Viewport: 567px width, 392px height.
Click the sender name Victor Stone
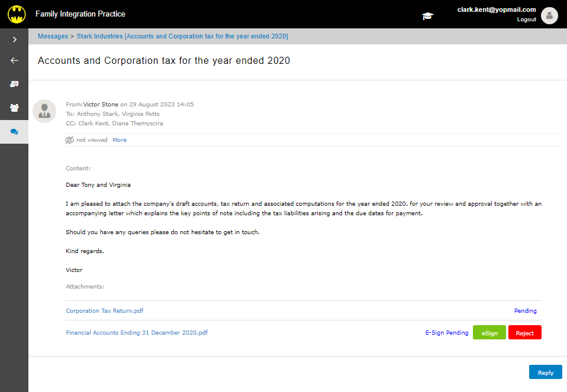(x=101, y=105)
